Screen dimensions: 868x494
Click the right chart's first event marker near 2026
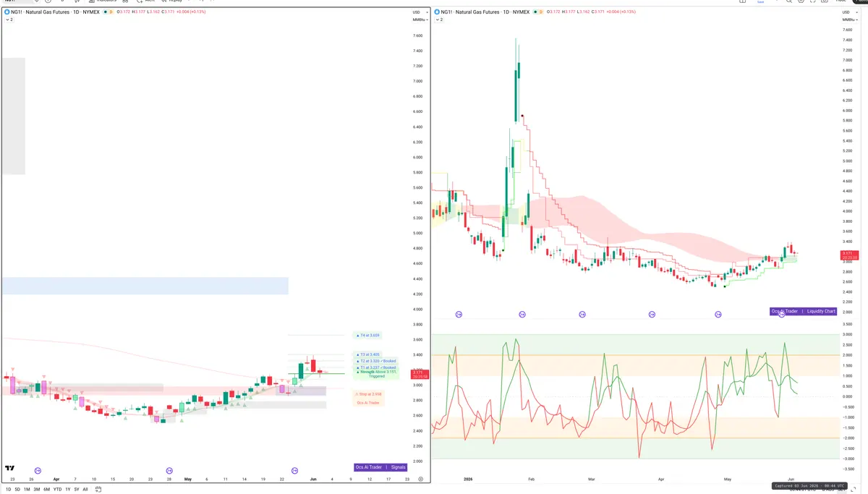(459, 314)
